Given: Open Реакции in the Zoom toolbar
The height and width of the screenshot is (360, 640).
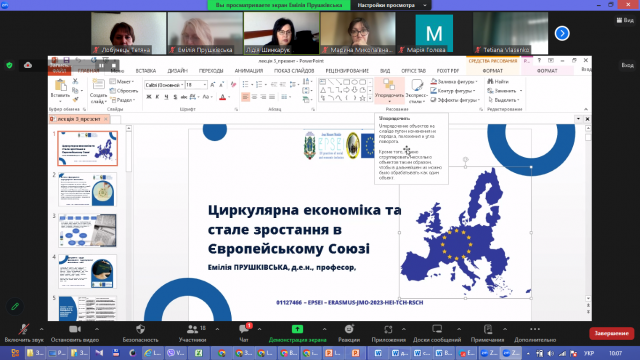Looking at the screenshot, I should point(349,333).
